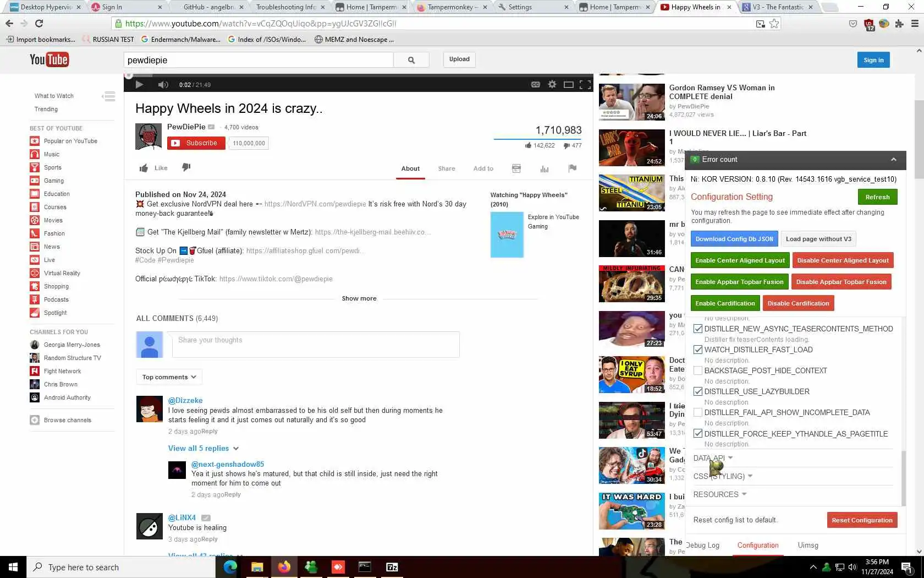924x578 pixels.
Task: Expand View all 5 replies
Action: [x=204, y=448]
